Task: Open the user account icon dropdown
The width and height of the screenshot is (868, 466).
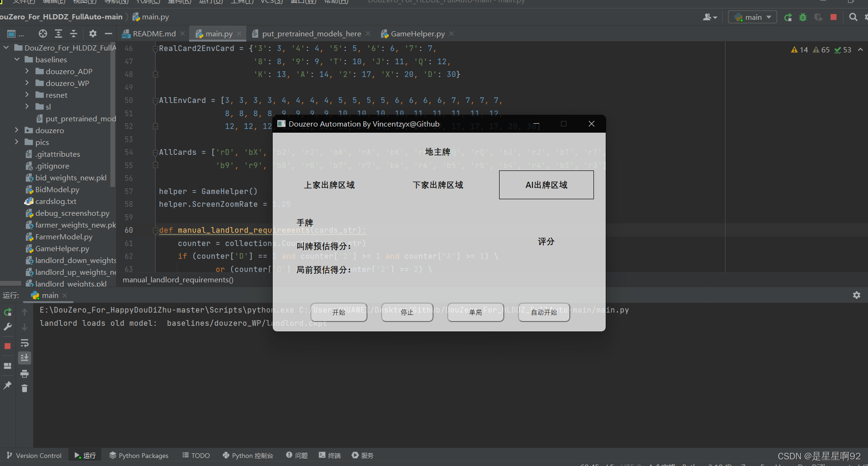Action: [710, 17]
